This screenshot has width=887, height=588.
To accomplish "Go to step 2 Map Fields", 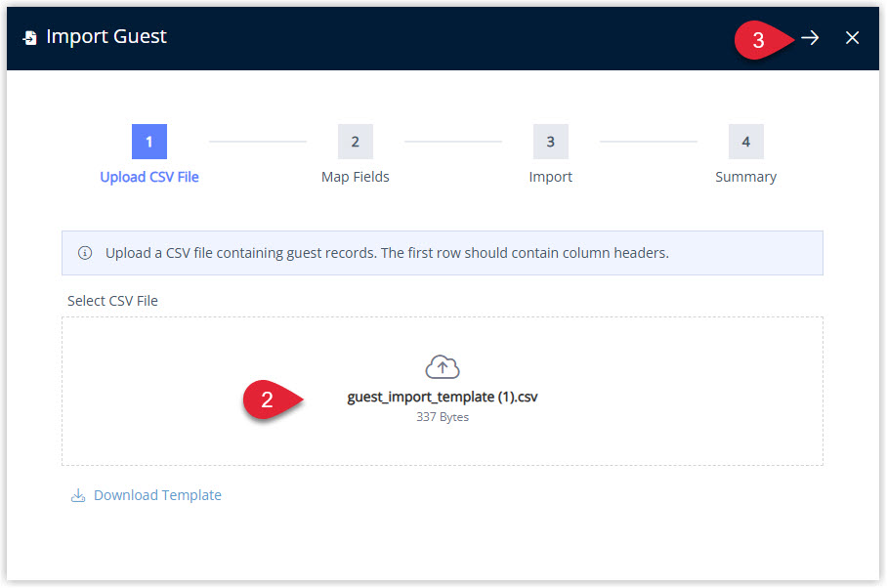I will click(356, 142).
